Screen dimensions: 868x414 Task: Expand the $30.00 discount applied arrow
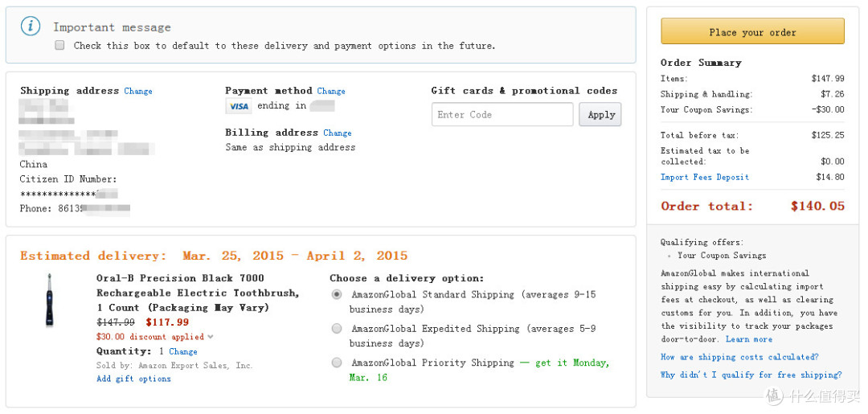click(x=211, y=337)
